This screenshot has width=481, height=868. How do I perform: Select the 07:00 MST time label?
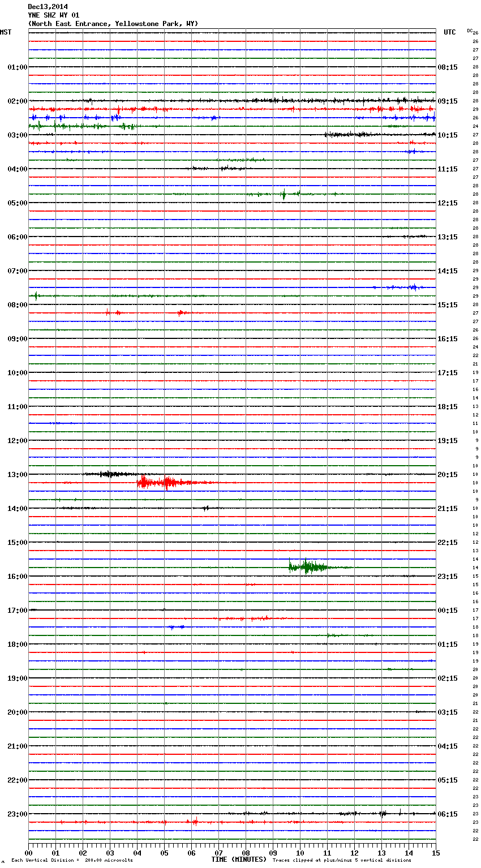point(18,271)
